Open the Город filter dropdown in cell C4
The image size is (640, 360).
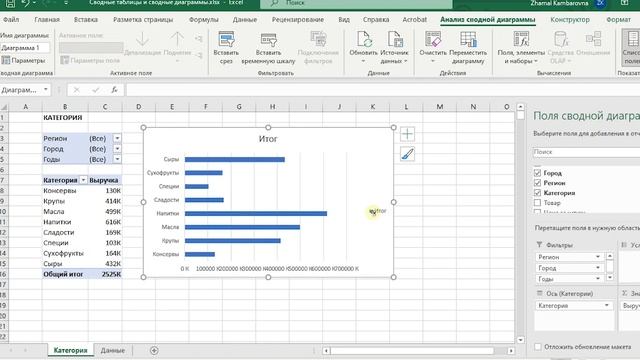coord(117,149)
